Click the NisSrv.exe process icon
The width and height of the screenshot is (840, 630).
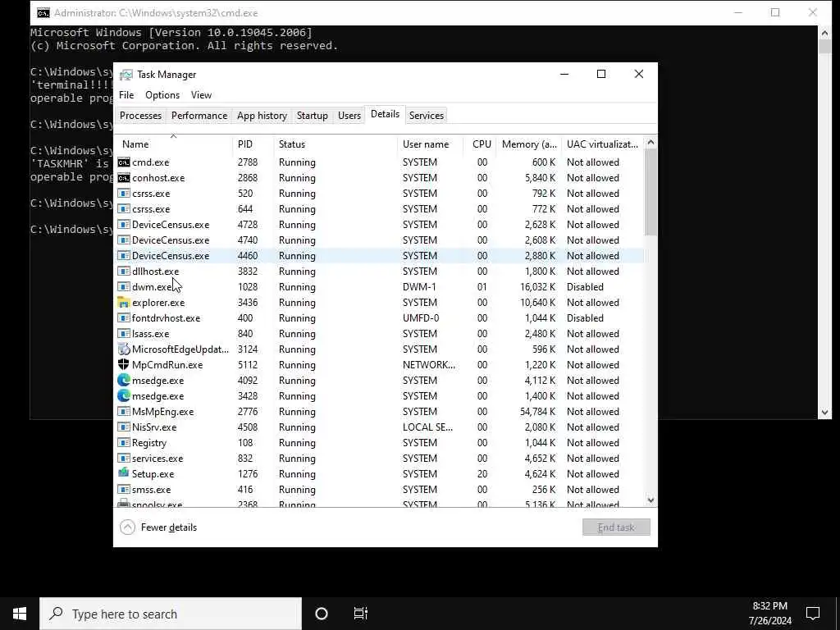tap(124, 427)
